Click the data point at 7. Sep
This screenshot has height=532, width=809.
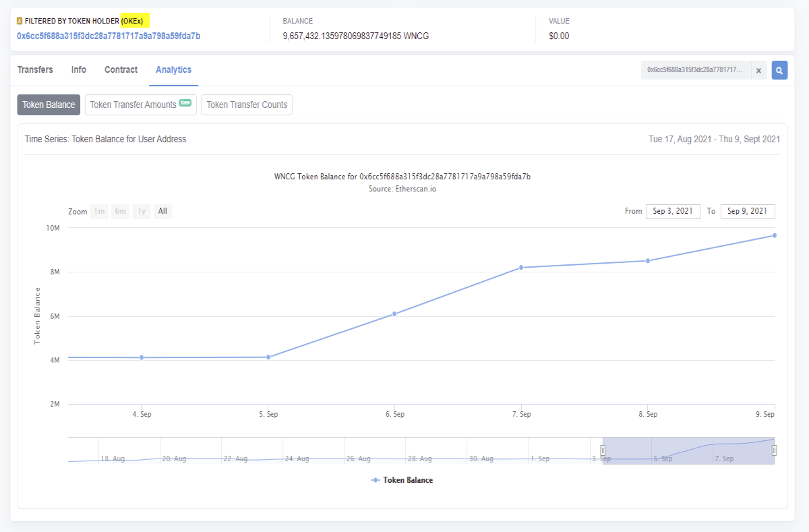(x=521, y=268)
